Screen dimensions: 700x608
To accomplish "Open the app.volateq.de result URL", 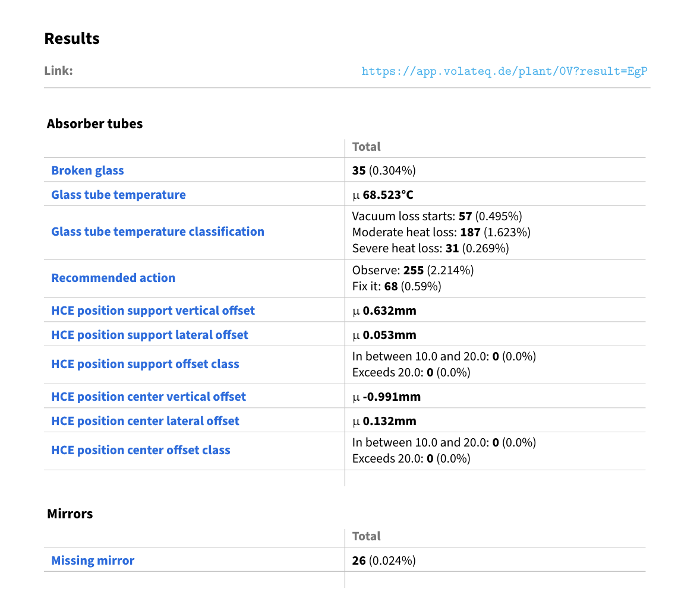I will pos(504,71).
